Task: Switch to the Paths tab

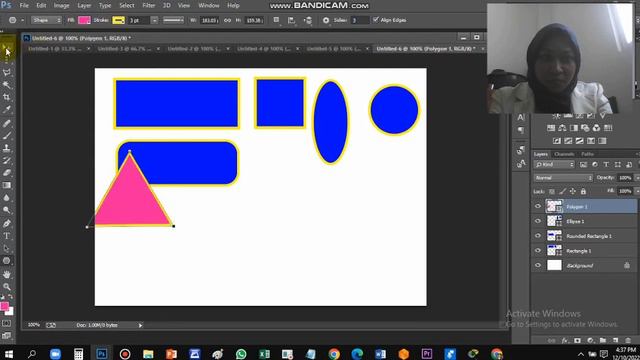Action: (587, 154)
